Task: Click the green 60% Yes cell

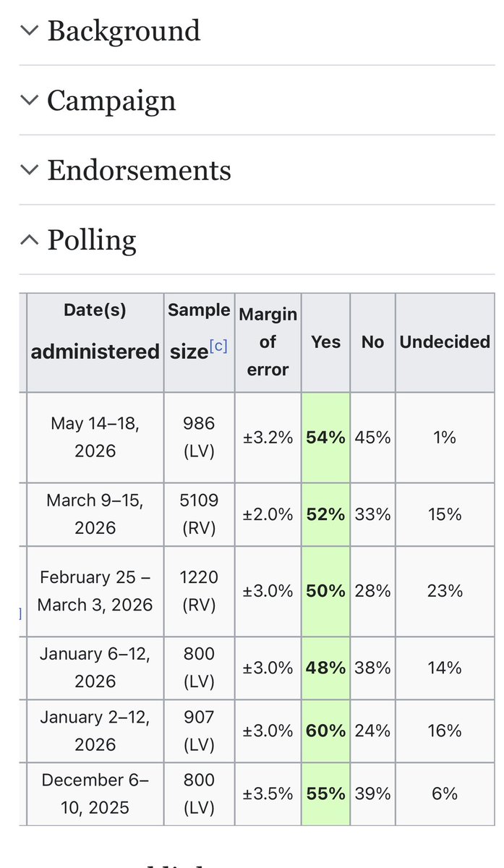Action: tap(325, 731)
